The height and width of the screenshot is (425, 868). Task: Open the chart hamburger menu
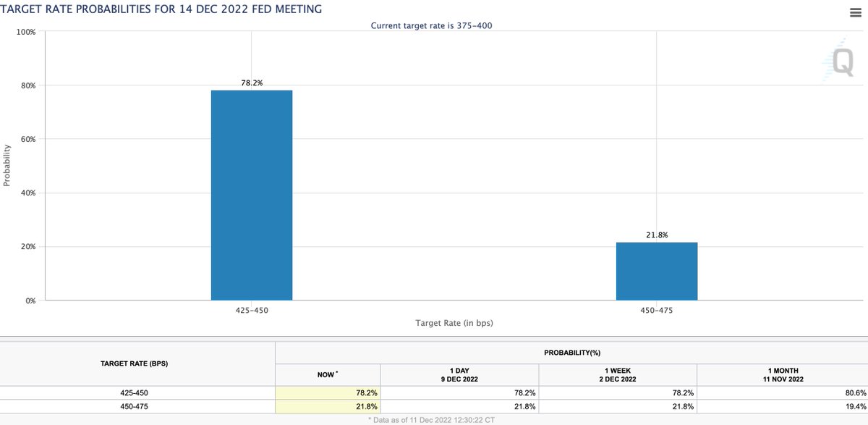[855, 10]
